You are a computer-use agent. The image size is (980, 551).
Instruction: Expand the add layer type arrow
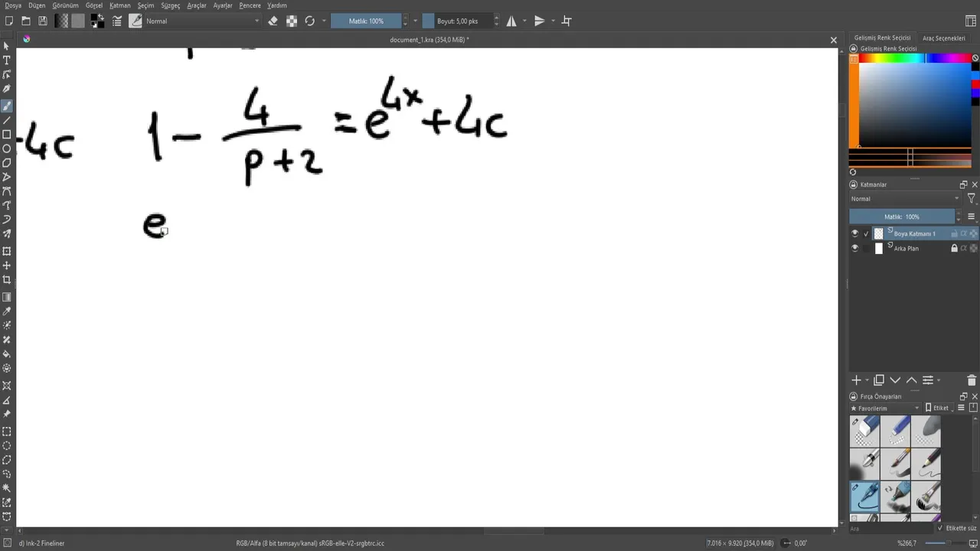click(867, 380)
